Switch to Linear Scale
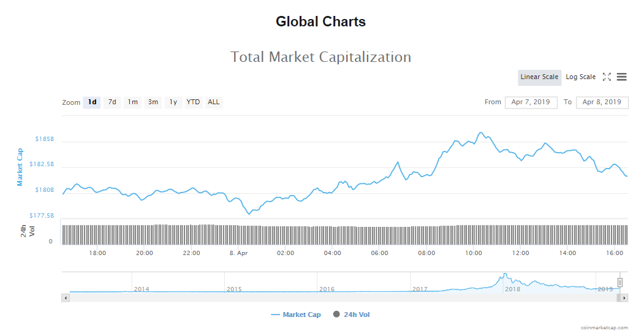The height and width of the screenshot is (336, 644). click(x=539, y=77)
